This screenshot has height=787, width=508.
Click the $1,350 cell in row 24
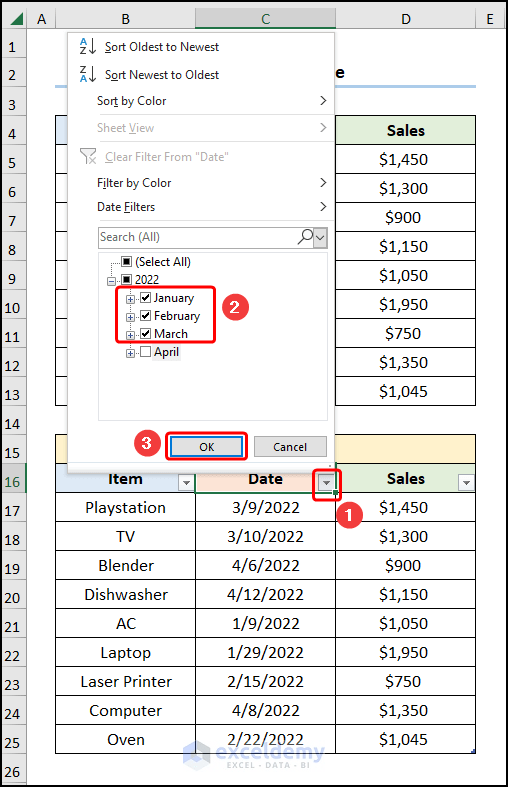click(406, 711)
